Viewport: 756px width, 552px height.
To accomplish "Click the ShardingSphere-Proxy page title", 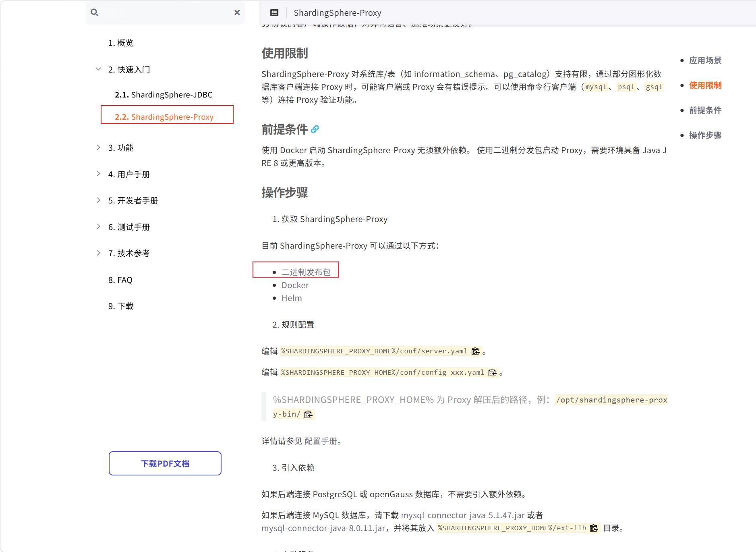I will pos(338,13).
